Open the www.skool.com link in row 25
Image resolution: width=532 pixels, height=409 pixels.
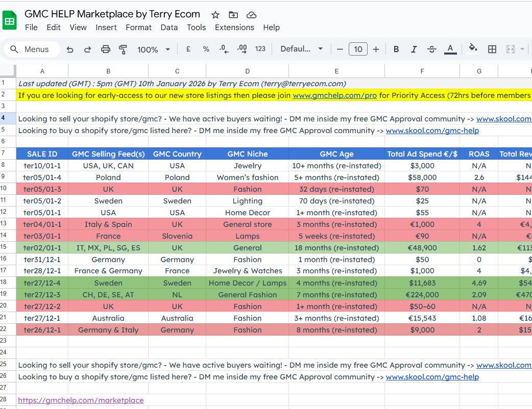(504, 365)
